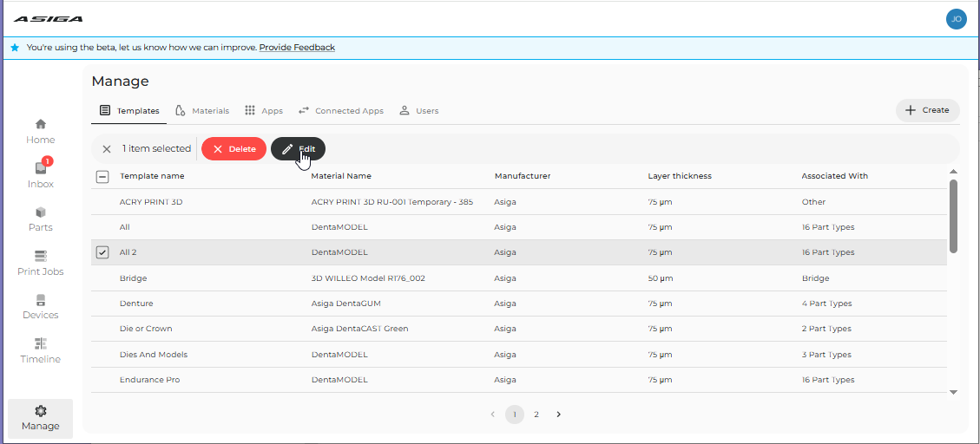The width and height of the screenshot is (980, 444).
Task: Edit the selected template
Action: click(298, 148)
